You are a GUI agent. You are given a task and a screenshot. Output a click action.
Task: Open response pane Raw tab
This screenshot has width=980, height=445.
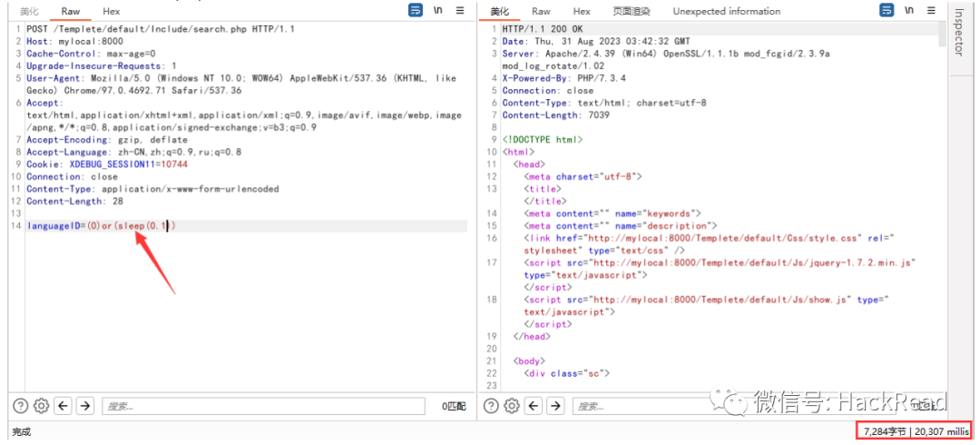click(541, 11)
